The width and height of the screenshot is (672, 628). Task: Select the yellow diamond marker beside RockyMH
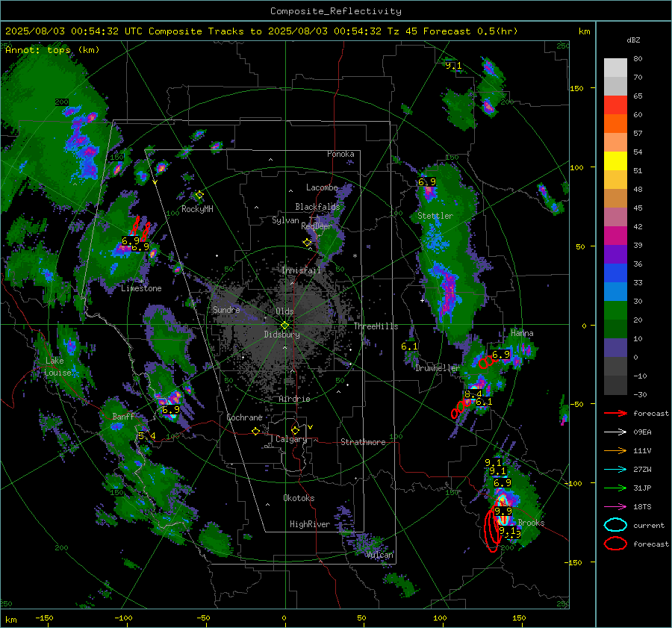(x=199, y=195)
